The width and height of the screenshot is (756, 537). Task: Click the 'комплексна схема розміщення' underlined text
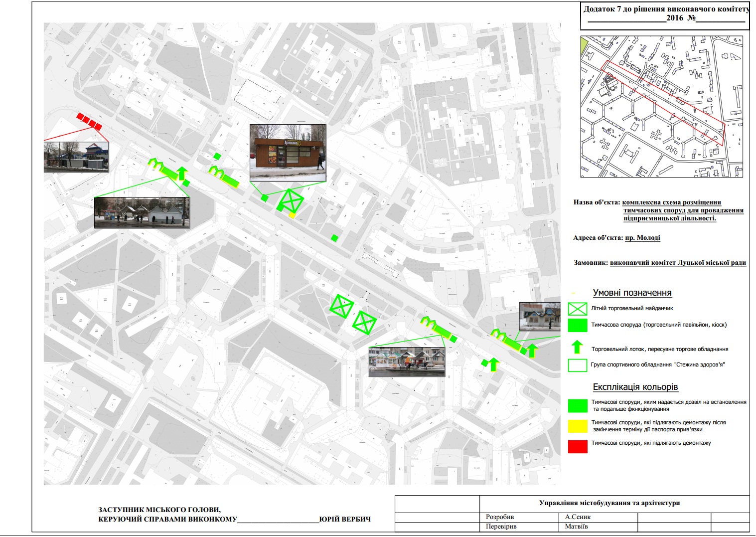tap(671, 202)
